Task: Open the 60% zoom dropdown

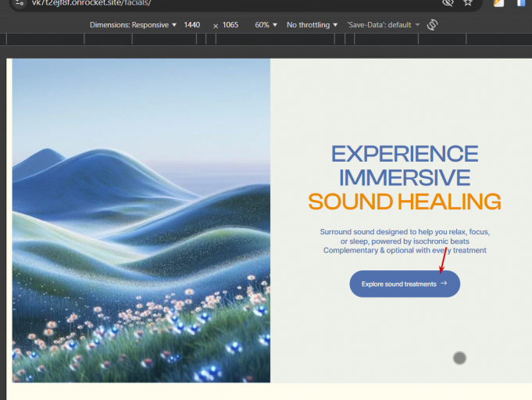Action: 266,25
